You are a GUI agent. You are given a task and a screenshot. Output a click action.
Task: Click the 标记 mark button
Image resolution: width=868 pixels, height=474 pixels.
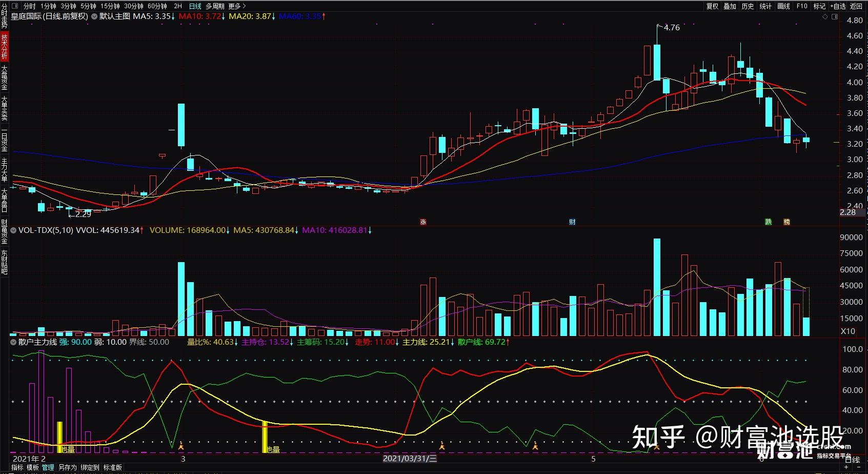(820, 6)
